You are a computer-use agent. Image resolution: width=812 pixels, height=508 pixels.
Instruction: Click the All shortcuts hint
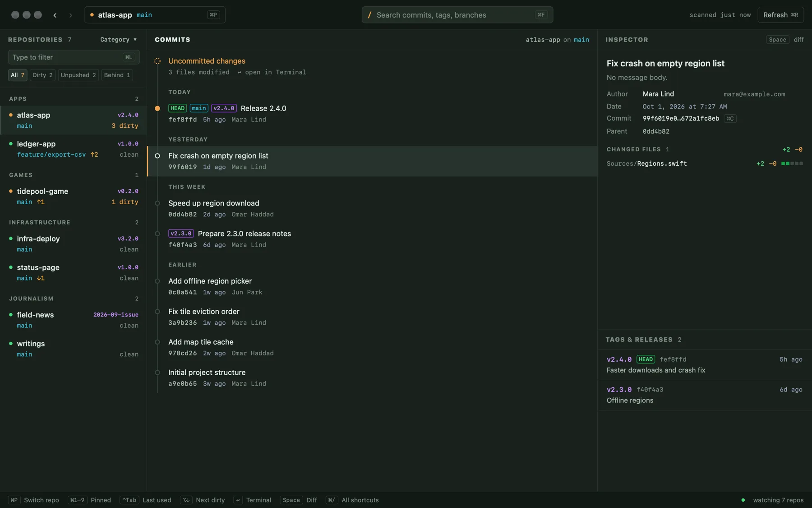(x=352, y=500)
